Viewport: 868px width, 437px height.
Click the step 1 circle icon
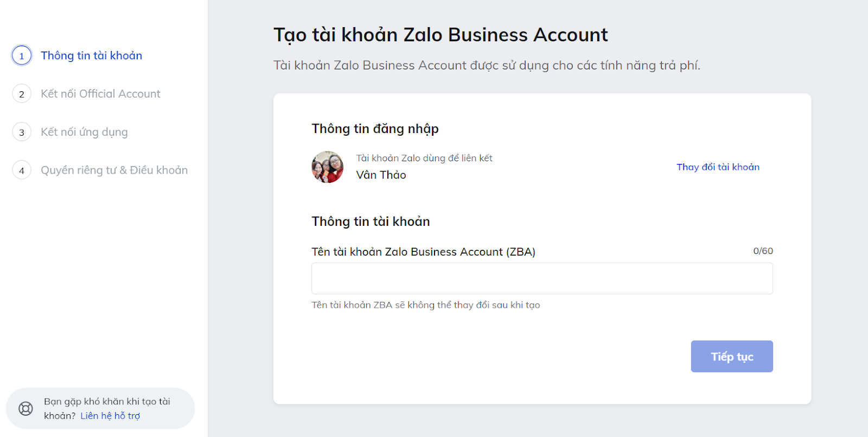point(22,55)
